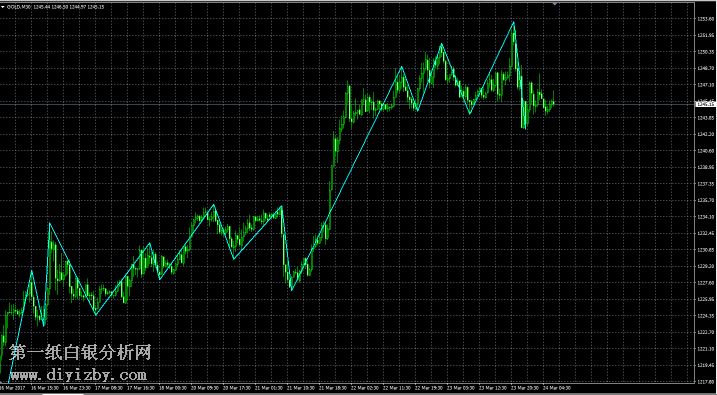Viewport: 717px width, 395px height.
Task: Click the 22 Mar 11:30 time label
Action: (397, 388)
